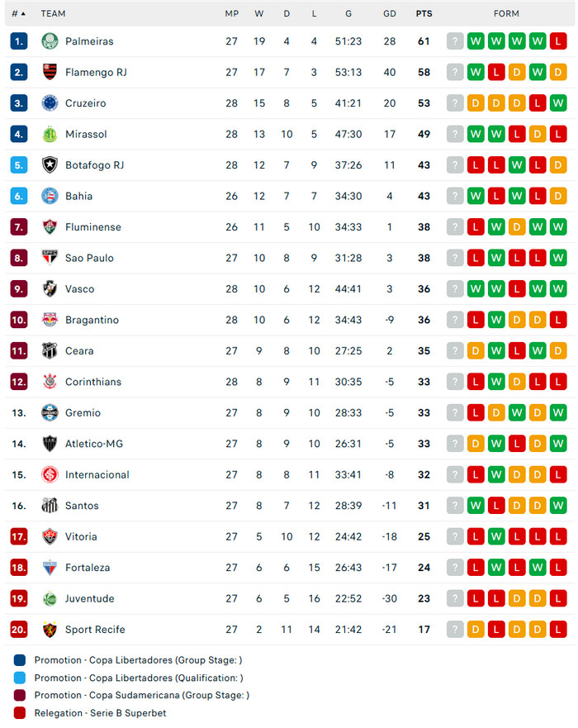Viewport: 578px width, 728px height.
Task: Open the Mirassol team page link
Action: tap(86, 134)
